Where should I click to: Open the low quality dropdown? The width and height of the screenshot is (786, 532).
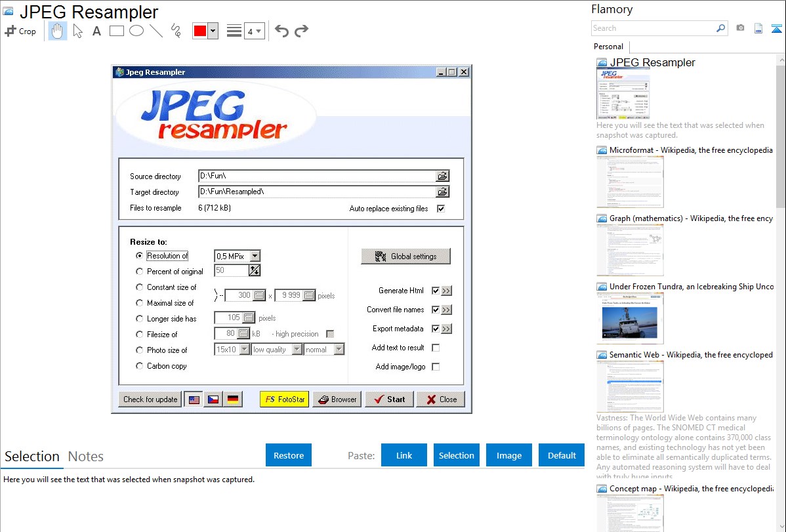pyautogui.click(x=297, y=350)
